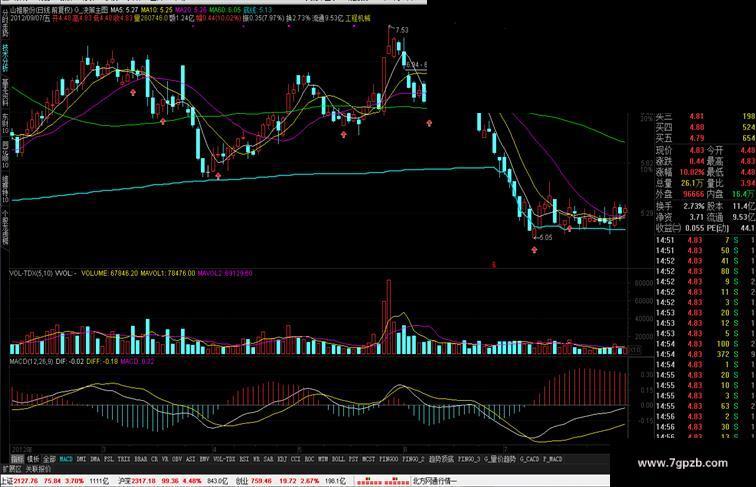
Task: Click the 总量 26.1万 value
Action: click(x=693, y=183)
